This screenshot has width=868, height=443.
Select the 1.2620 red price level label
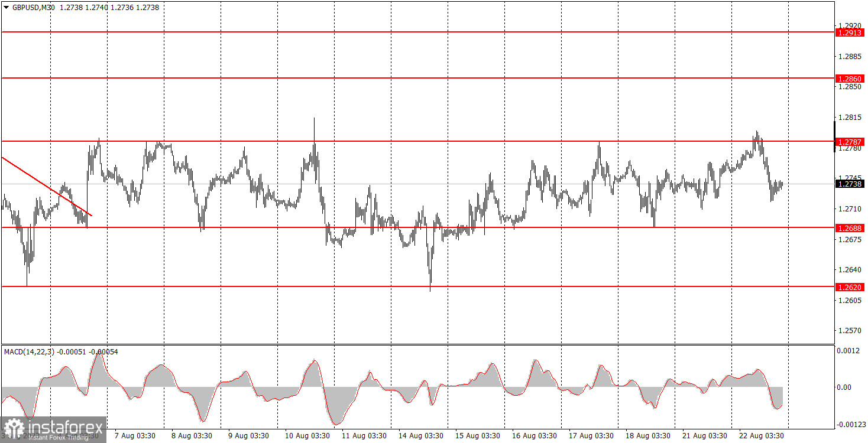pos(850,287)
